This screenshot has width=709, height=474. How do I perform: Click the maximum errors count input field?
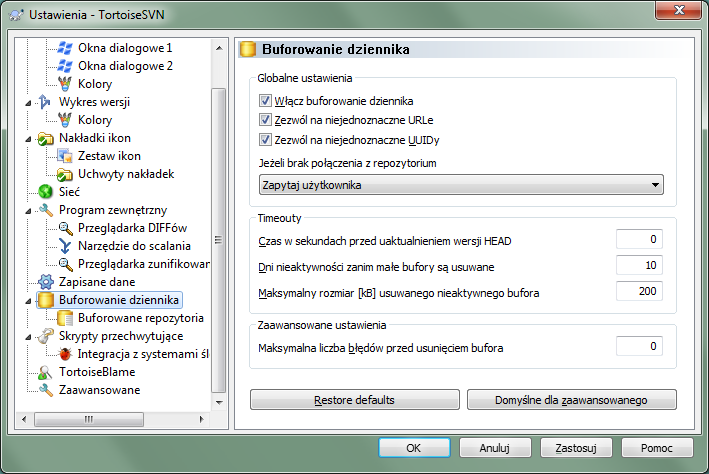[x=639, y=346]
